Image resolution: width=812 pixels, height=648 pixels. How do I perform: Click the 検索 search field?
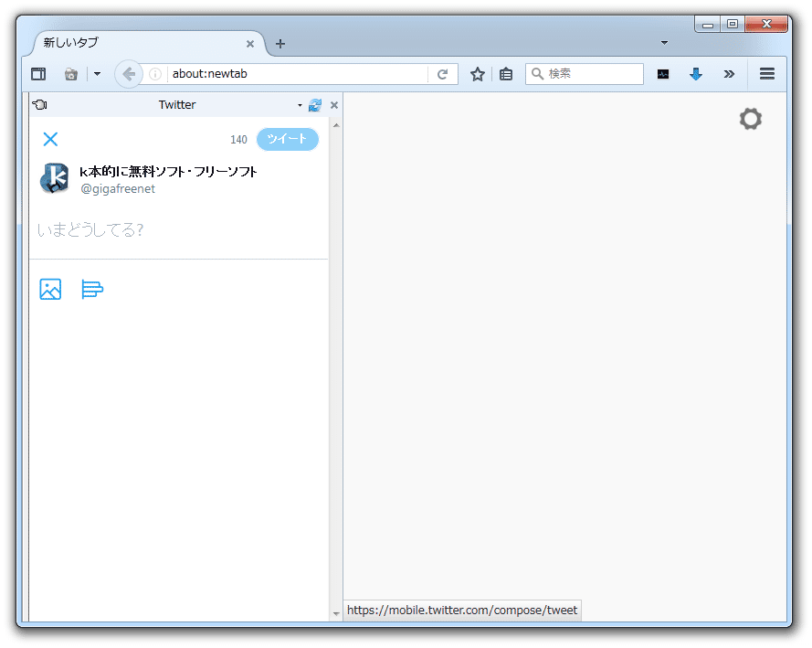tap(585, 74)
